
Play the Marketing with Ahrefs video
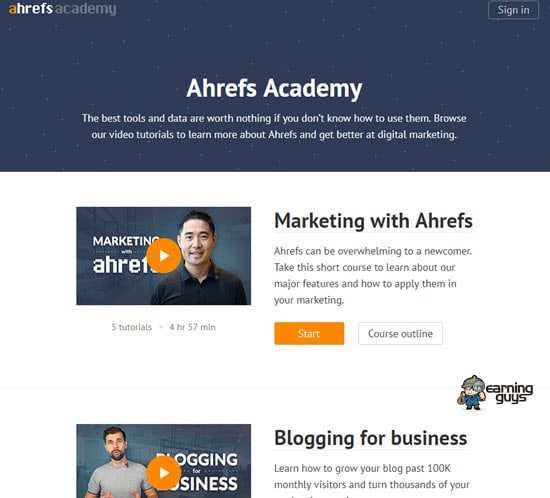pos(163,256)
